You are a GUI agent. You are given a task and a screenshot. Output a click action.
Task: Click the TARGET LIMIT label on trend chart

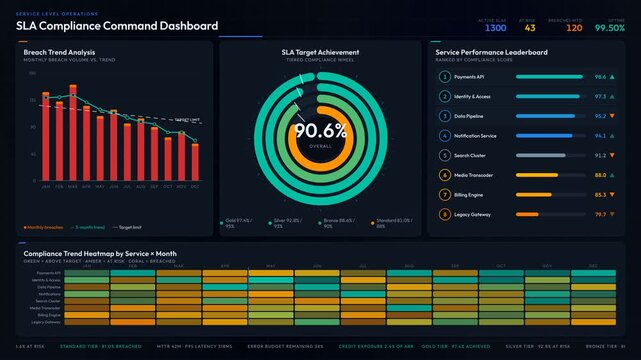point(187,120)
